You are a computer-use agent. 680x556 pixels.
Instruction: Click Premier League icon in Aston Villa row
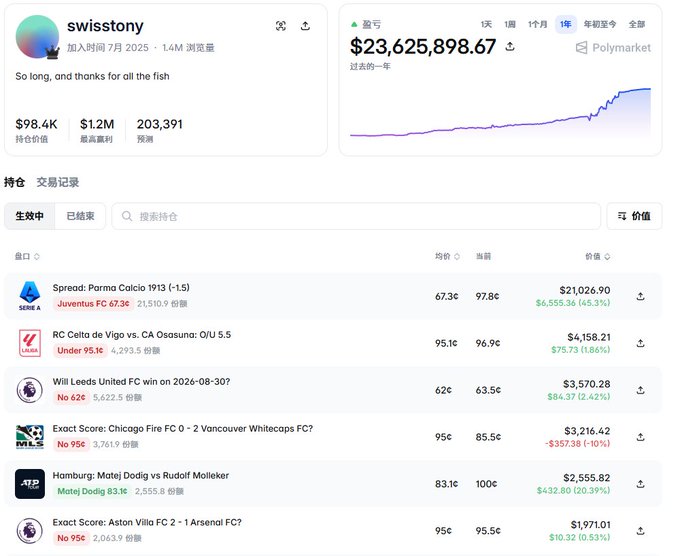coord(29,530)
